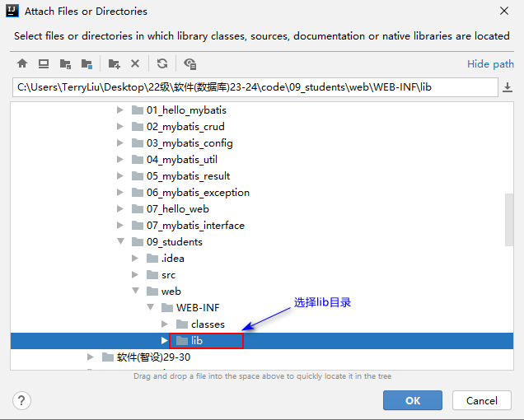
Task: Click the Project directory icon
Action: point(65,63)
